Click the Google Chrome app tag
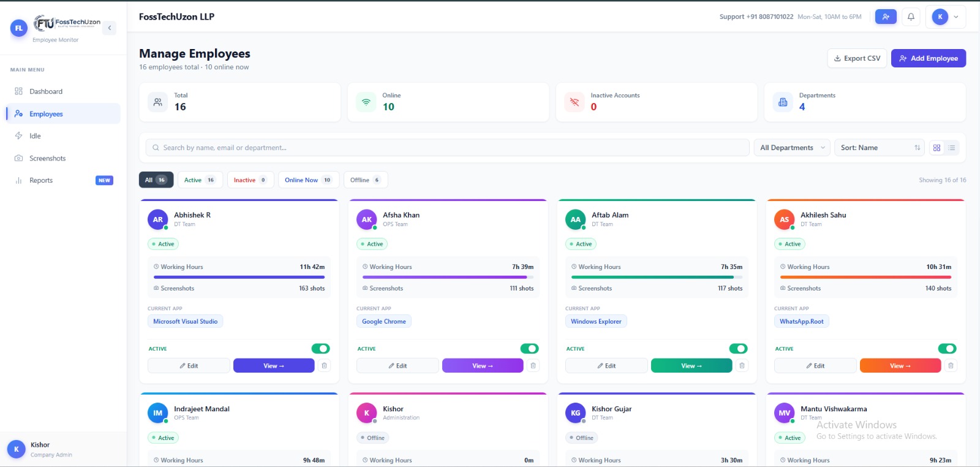Screen dimensions: 980x467 click(x=384, y=321)
